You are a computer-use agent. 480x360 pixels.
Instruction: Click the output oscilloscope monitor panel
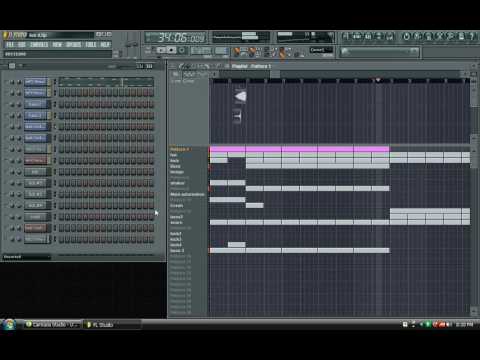241,37
